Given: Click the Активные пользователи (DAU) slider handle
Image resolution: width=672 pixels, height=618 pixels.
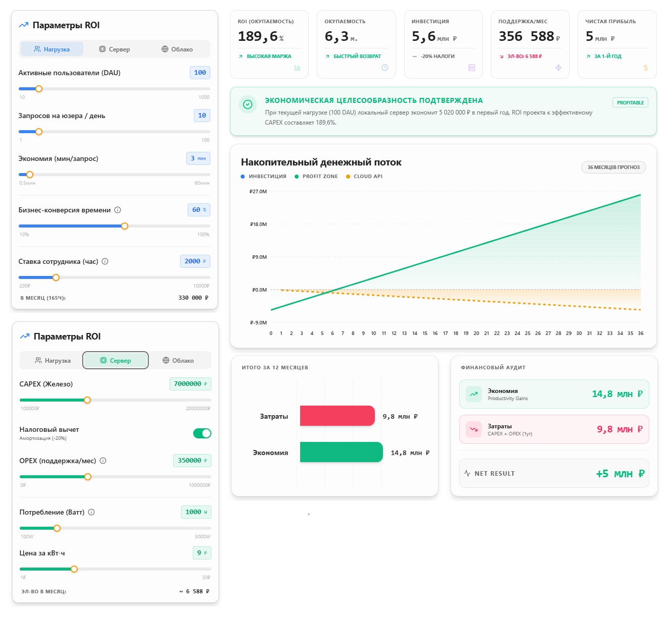Looking at the screenshot, I should pos(39,89).
